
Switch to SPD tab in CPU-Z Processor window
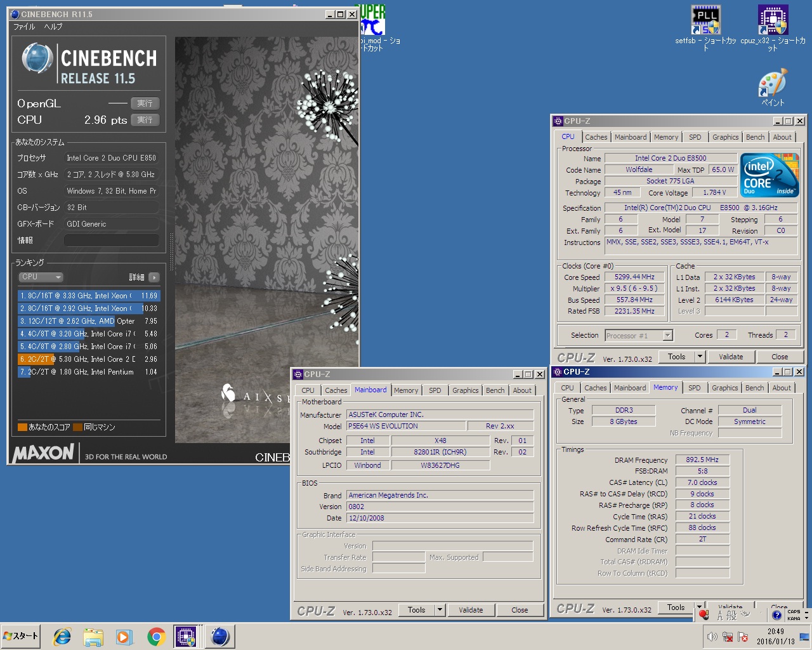695,137
